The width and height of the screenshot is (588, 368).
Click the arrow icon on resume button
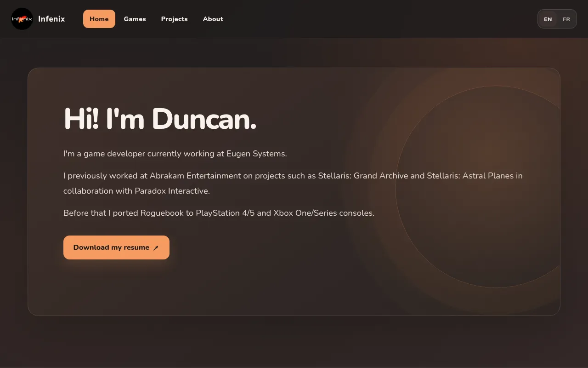(156, 248)
